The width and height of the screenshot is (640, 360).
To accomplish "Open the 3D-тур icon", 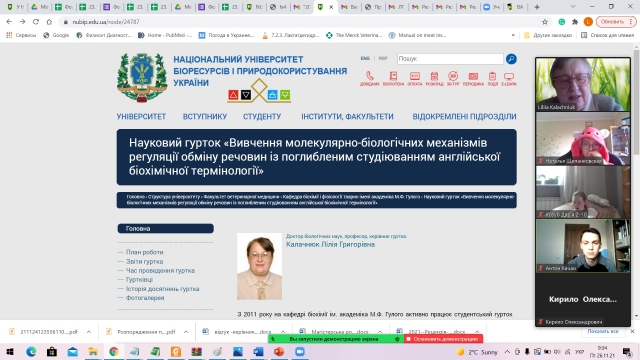I will coord(453,78).
